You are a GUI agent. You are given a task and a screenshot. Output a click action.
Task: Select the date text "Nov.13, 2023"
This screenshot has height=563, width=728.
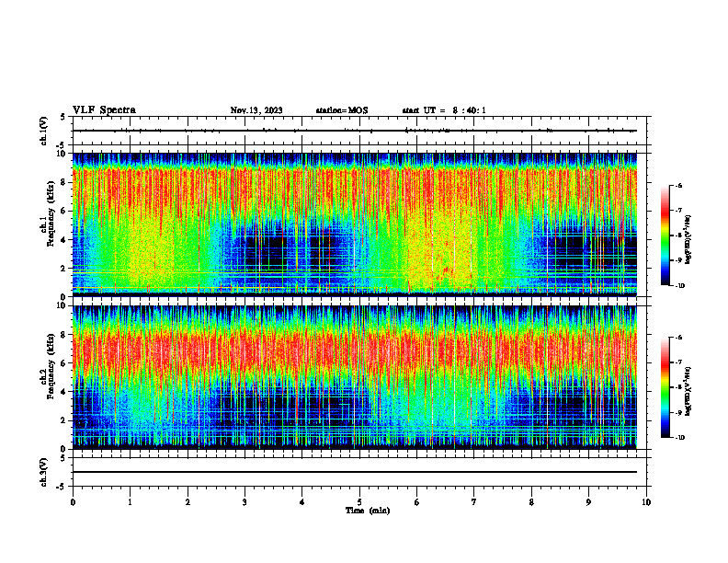click(256, 110)
